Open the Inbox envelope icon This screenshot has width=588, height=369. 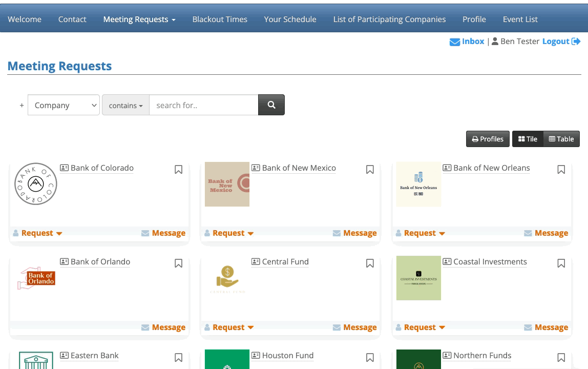[x=454, y=42]
